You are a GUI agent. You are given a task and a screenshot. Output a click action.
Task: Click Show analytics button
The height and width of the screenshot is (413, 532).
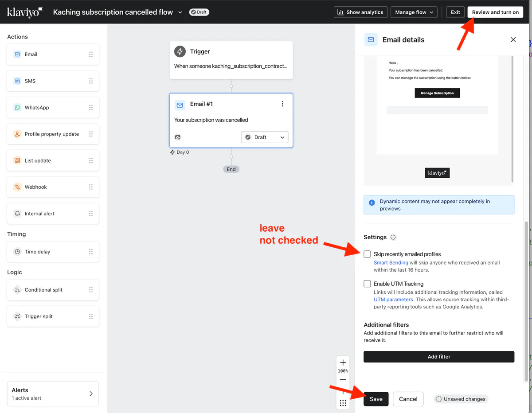pos(361,12)
